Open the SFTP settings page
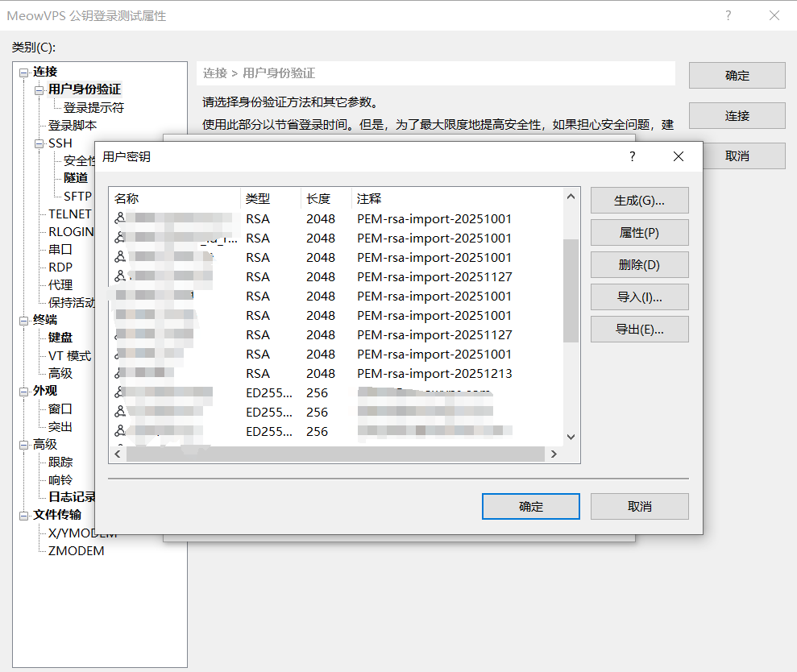The image size is (797, 672). click(x=77, y=197)
